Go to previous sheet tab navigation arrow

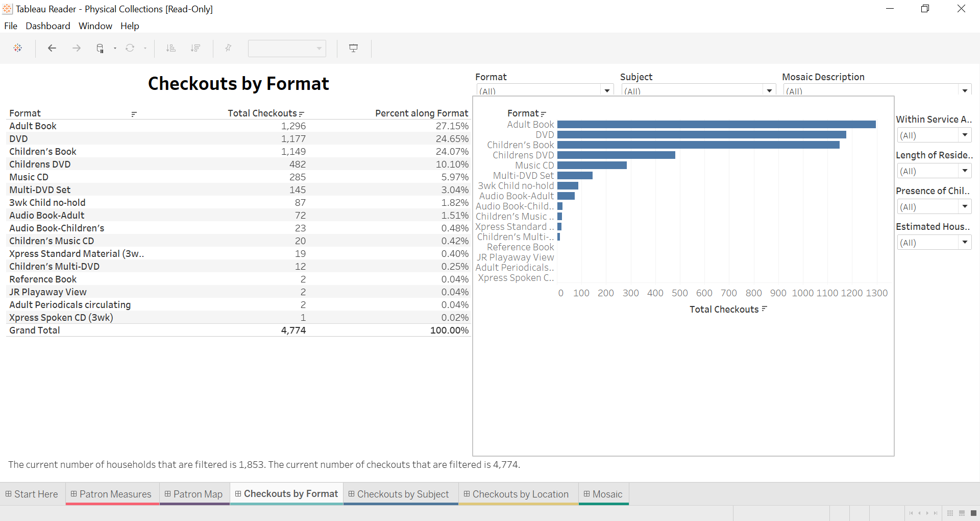coord(919,513)
